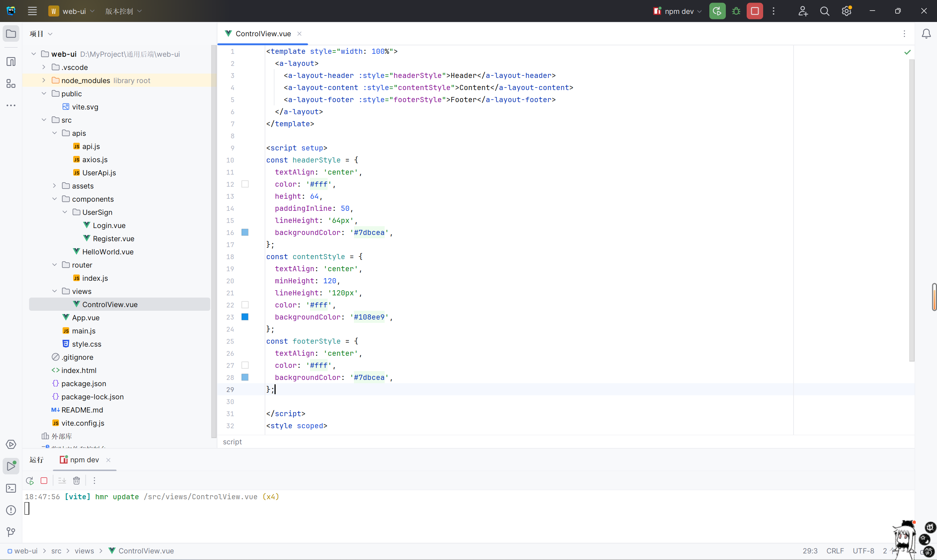Expand the .vscode folder
The height and width of the screenshot is (560, 937).
tap(44, 67)
